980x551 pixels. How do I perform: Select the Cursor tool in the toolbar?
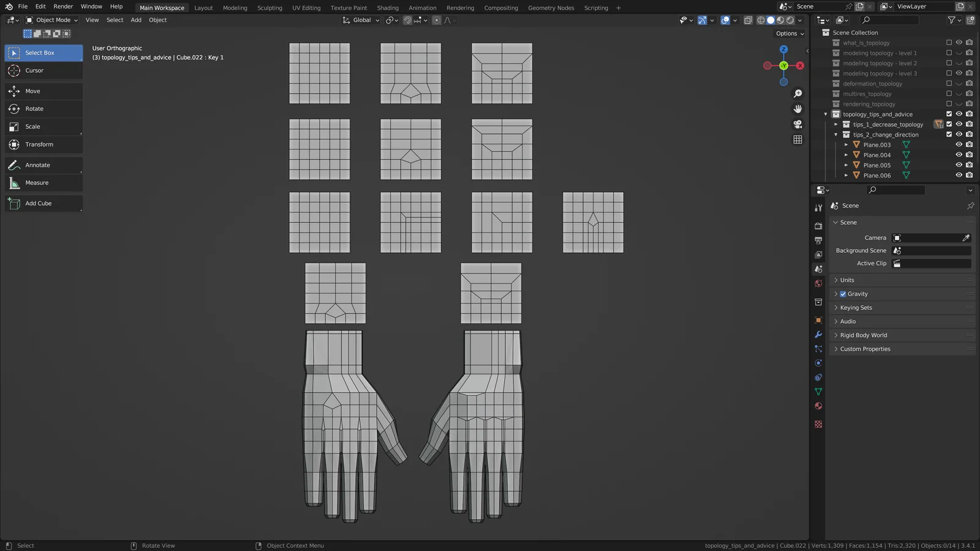(43, 70)
